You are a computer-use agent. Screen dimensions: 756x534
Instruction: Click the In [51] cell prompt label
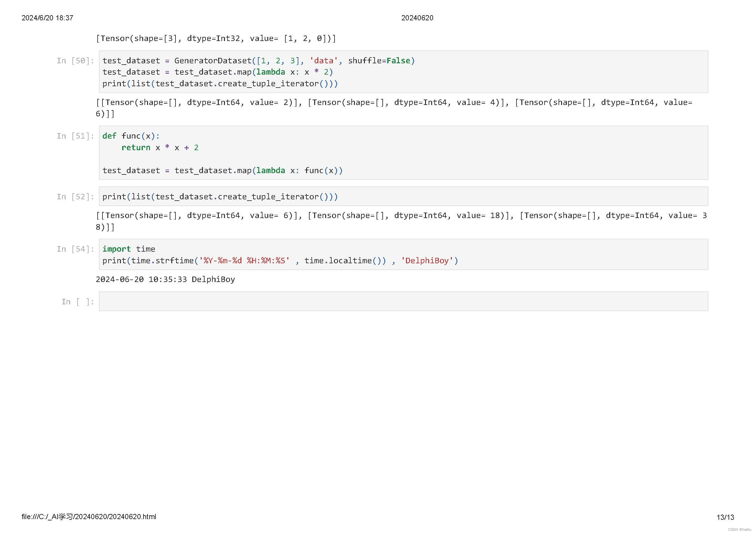(x=75, y=136)
